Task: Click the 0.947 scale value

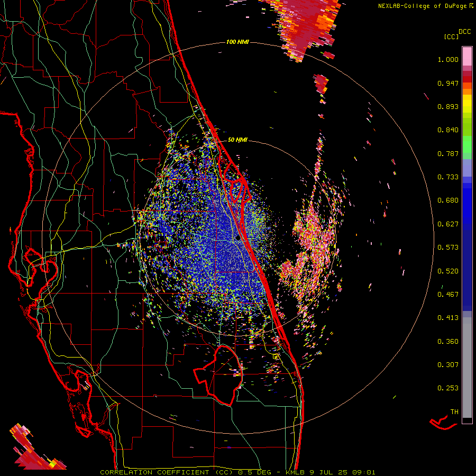Action: click(x=448, y=83)
